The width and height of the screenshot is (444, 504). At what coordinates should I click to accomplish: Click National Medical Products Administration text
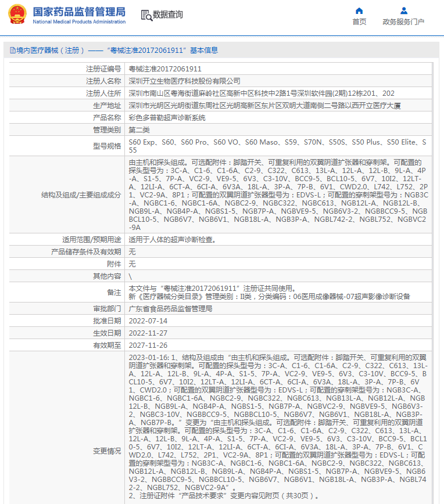point(79,22)
